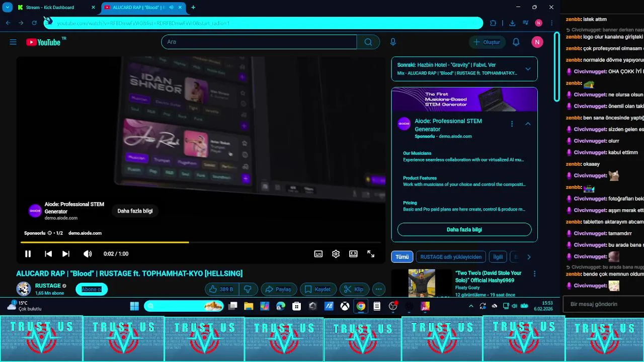Open the YouTube notifications bell
This screenshot has height=362, width=644.
pos(516,42)
